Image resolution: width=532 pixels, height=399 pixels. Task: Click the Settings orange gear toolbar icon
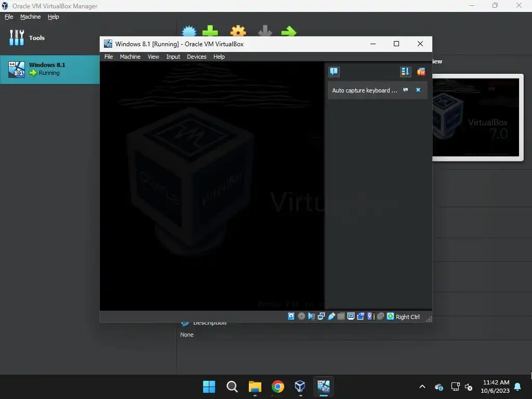[x=238, y=31]
